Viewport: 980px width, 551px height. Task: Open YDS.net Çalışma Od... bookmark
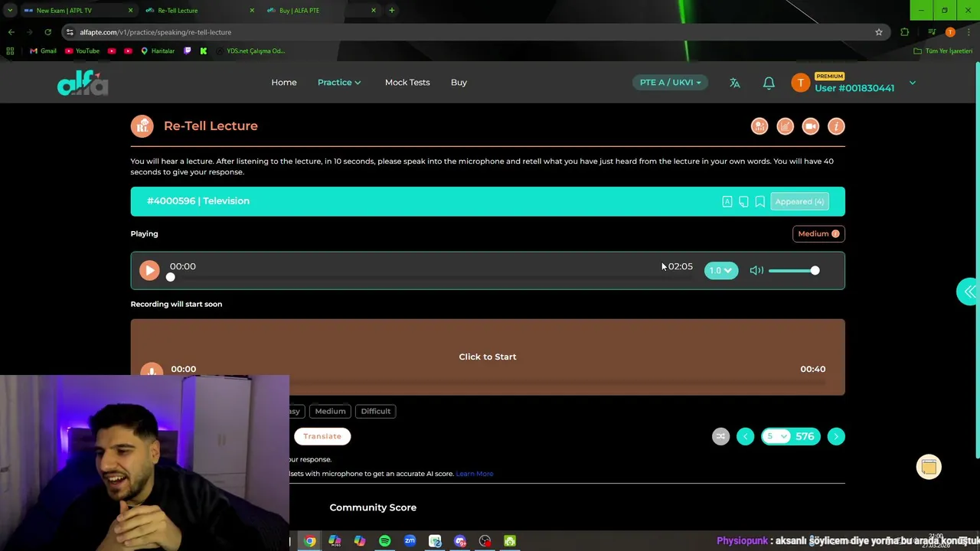(x=250, y=51)
